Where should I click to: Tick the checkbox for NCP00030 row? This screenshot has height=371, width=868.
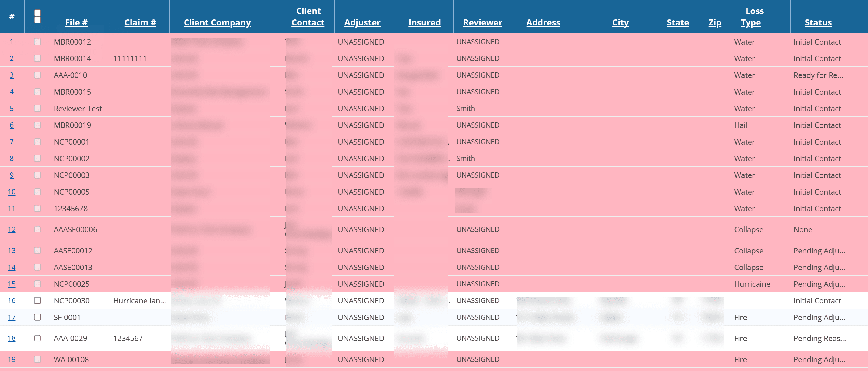click(37, 301)
